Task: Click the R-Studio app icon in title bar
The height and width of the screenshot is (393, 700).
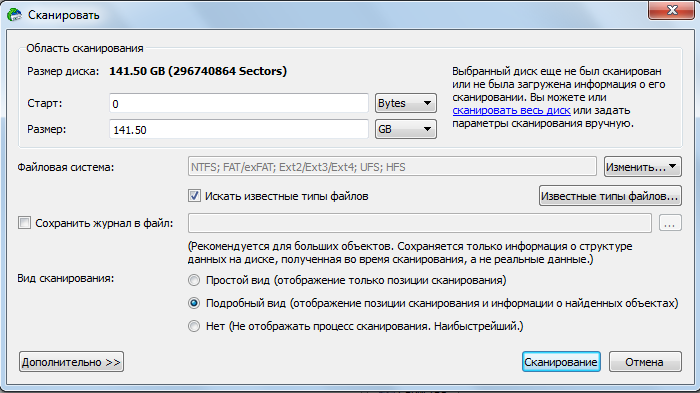Action: 14,15
